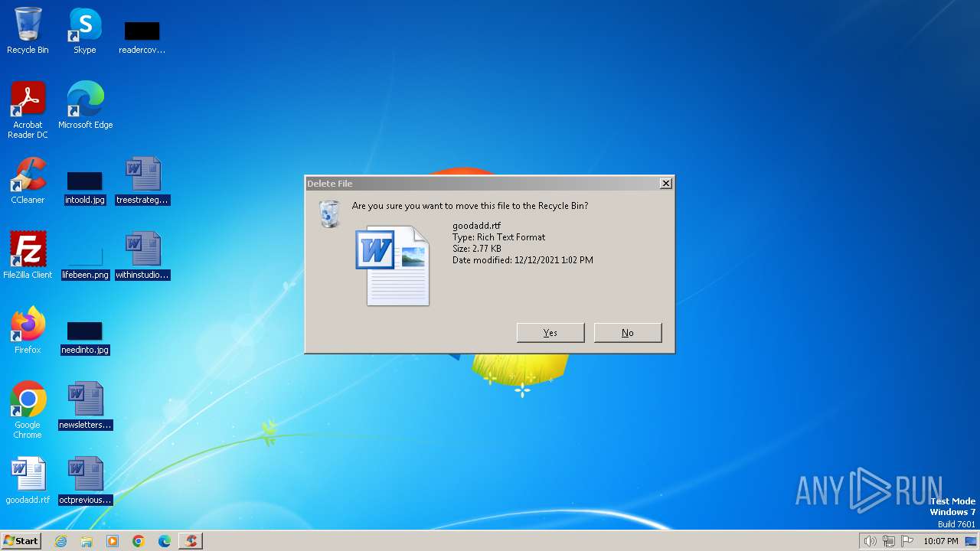This screenshot has width=980, height=551.
Task: Open Chrome from the taskbar
Action: pos(139,541)
